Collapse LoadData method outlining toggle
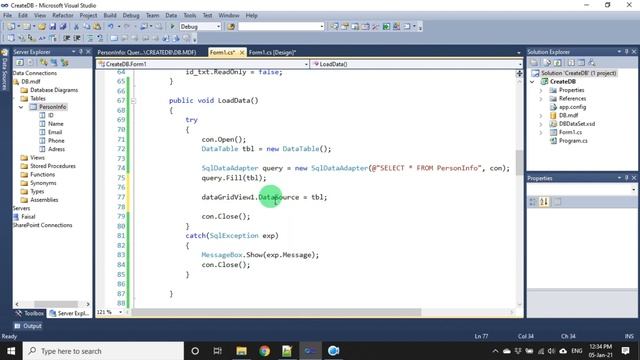Image resolution: width=640 pixels, height=360 pixels. 133,101
